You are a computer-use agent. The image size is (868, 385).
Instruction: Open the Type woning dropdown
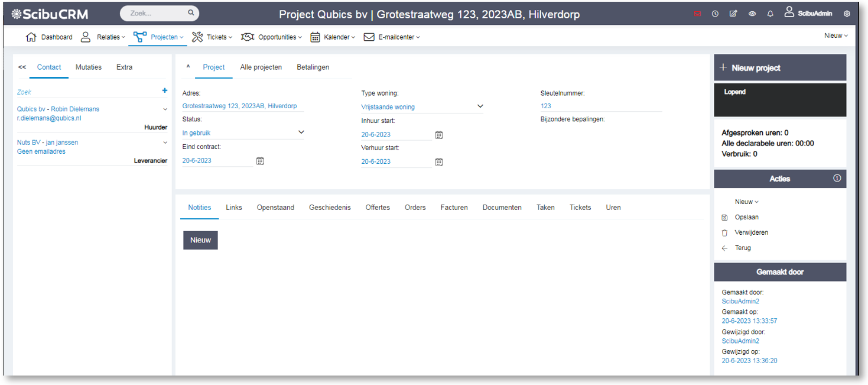click(x=422, y=107)
